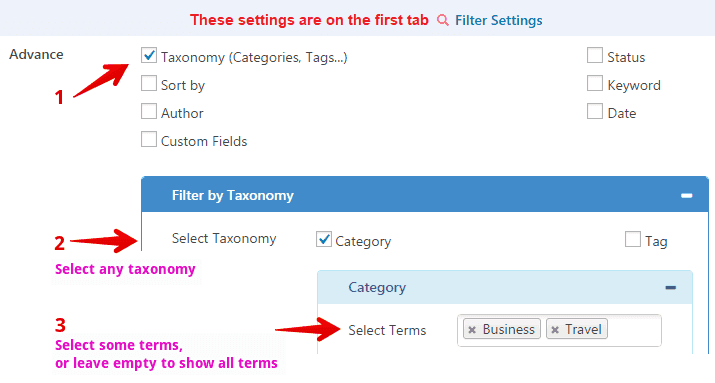
Task: Select the Travel term chip
Action: tap(577, 329)
